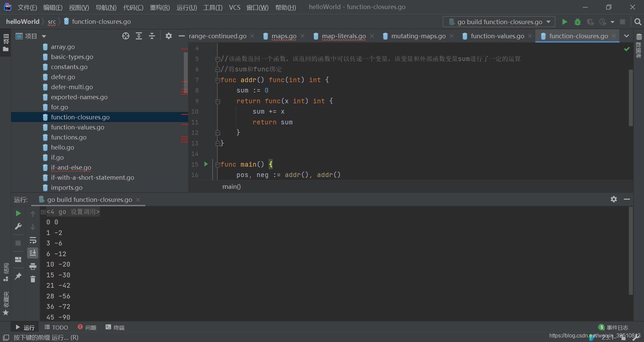
Task: Close the maps.go editor tab
Action: (x=303, y=36)
